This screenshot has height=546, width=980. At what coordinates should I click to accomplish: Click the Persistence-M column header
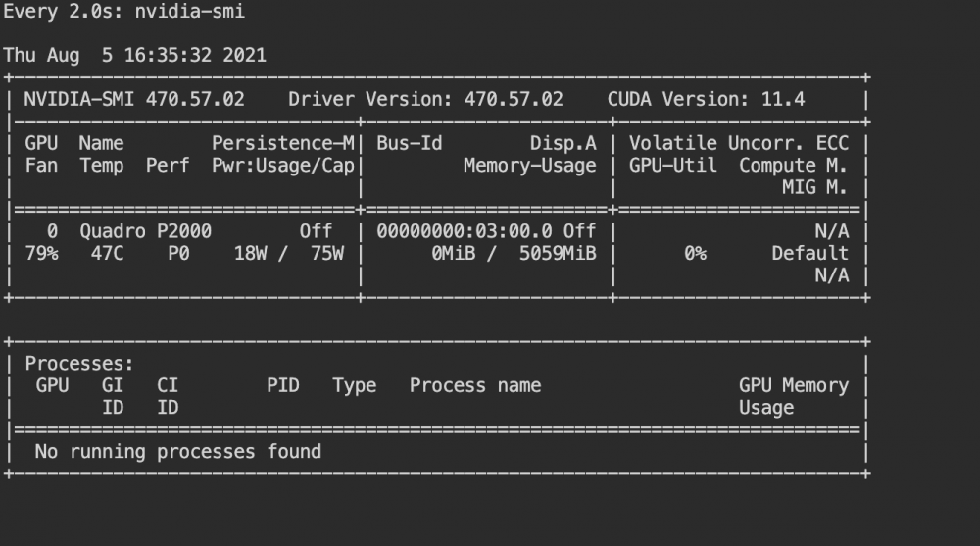pyautogui.click(x=283, y=143)
